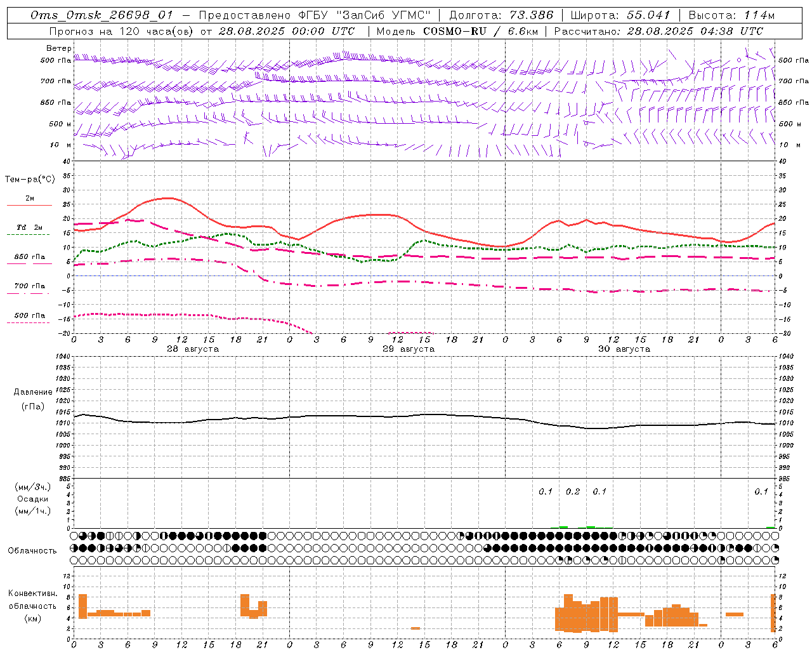
Task: Select the text Предоставлено ФГБУ "ЗапСиб УГМС"
Action: coord(315,15)
